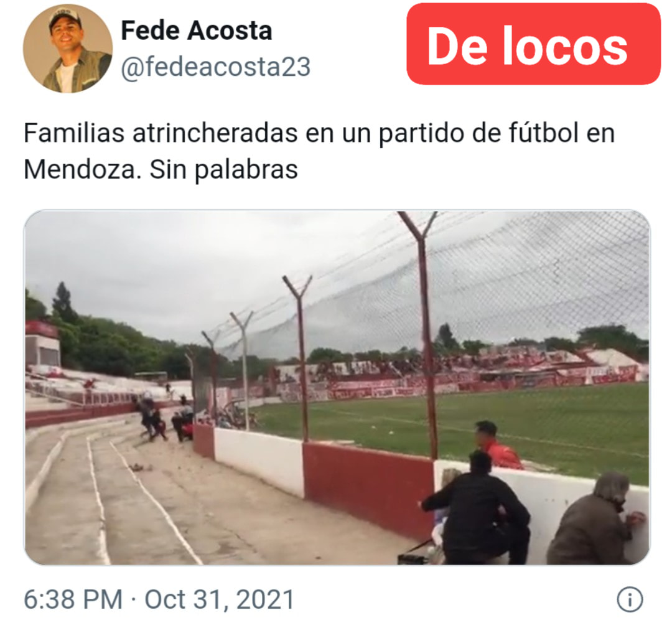Open the @fedeacosta23 handle link
Viewport: 672px width, 633px height.
tap(215, 67)
